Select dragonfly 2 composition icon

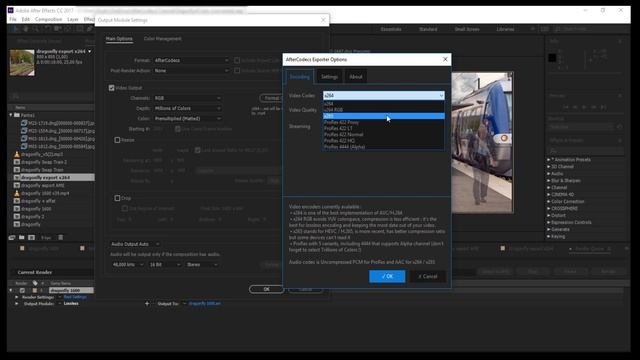(x=17, y=216)
